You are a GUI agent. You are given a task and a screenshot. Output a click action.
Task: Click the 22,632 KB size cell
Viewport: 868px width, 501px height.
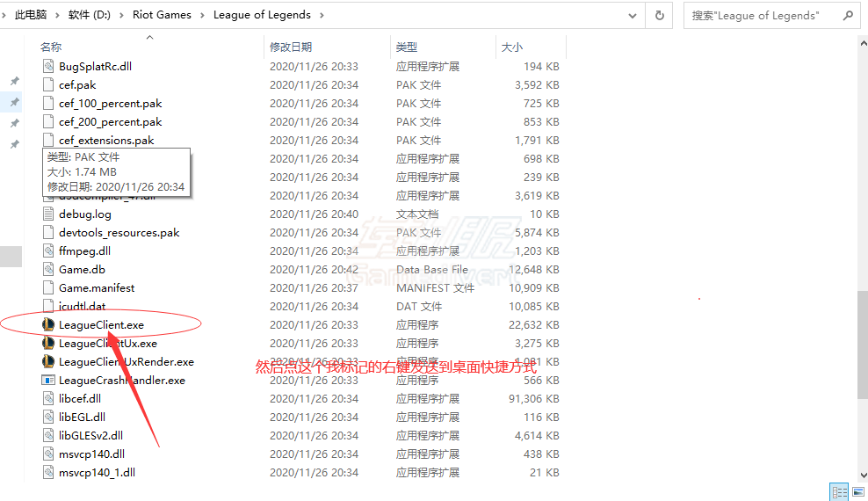[x=533, y=325]
